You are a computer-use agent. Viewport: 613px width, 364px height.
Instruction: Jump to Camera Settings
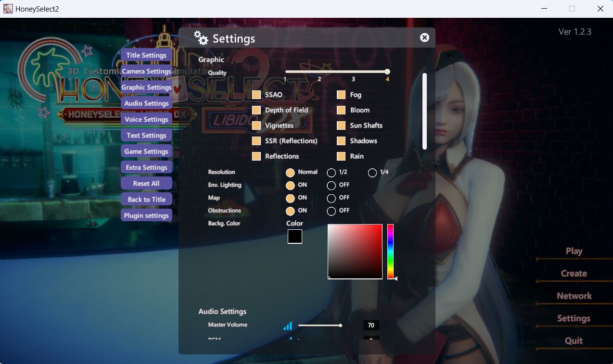click(x=146, y=71)
